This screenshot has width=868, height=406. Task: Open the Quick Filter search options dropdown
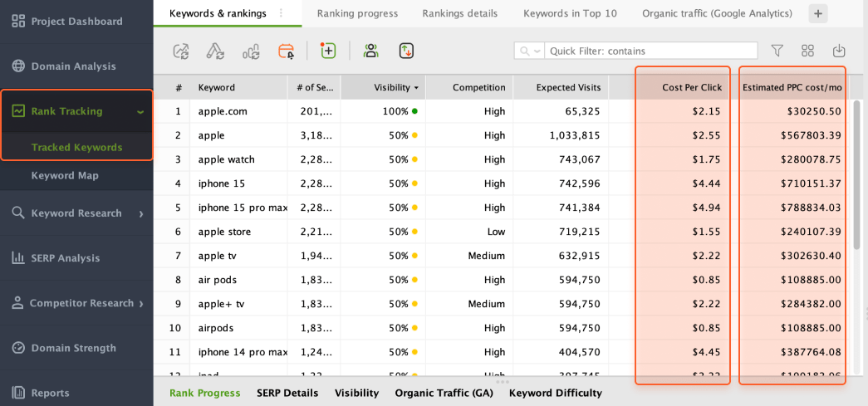coord(530,51)
